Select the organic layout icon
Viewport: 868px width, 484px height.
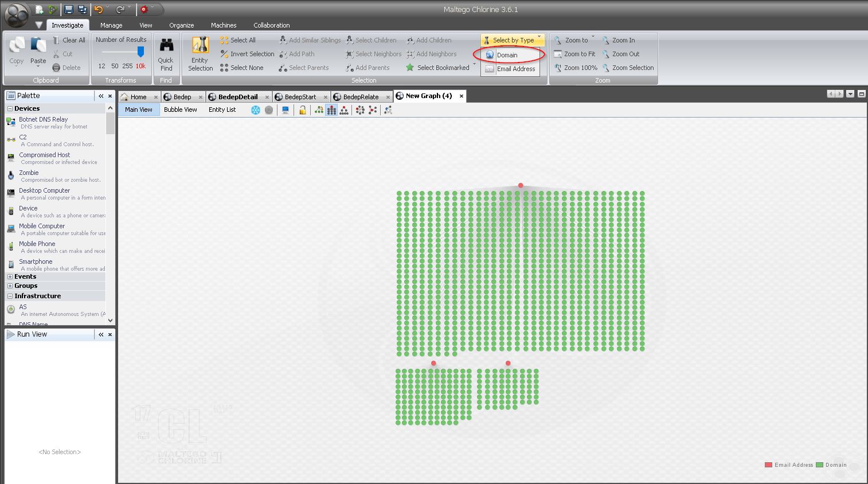pyautogui.click(x=373, y=110)
